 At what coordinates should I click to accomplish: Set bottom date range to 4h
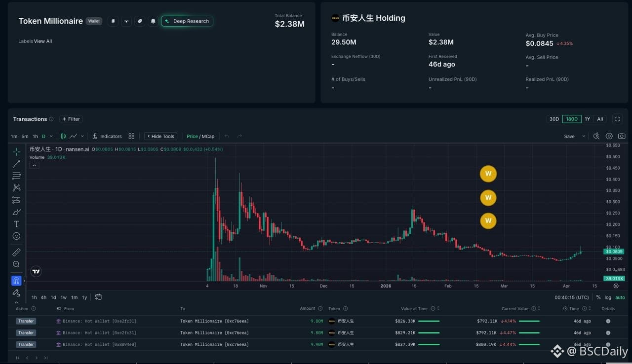pos(43,297)
